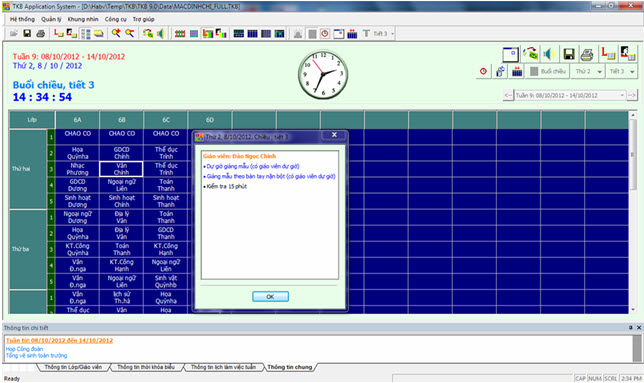Click the small Save floppy icon in main toolbar
This screenshot has width=644, height=383.
click(27, 34)
